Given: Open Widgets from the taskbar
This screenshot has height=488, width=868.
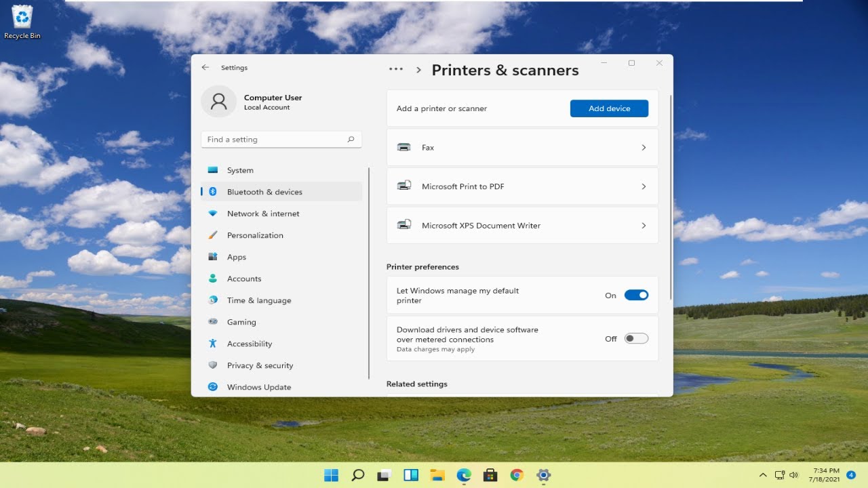Looking at the screenshot, I should [411, 475].
